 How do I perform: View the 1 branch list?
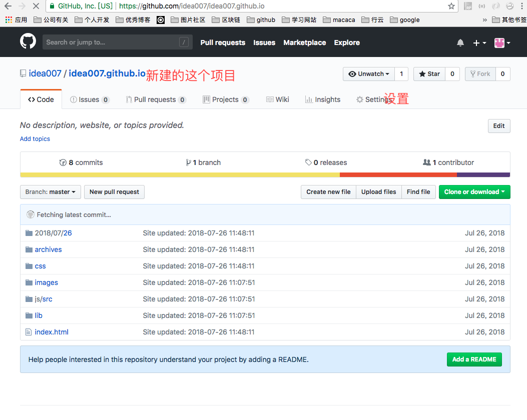[203, 162]
